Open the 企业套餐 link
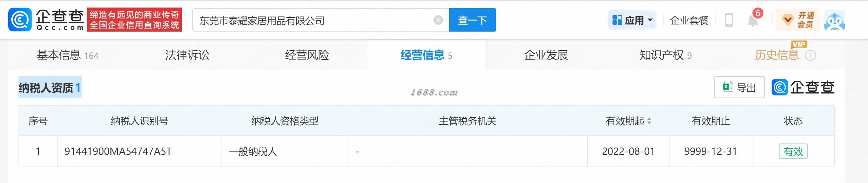Image resolution: width=868 pixels, height=183 pixels. click(x=689, y=20)
